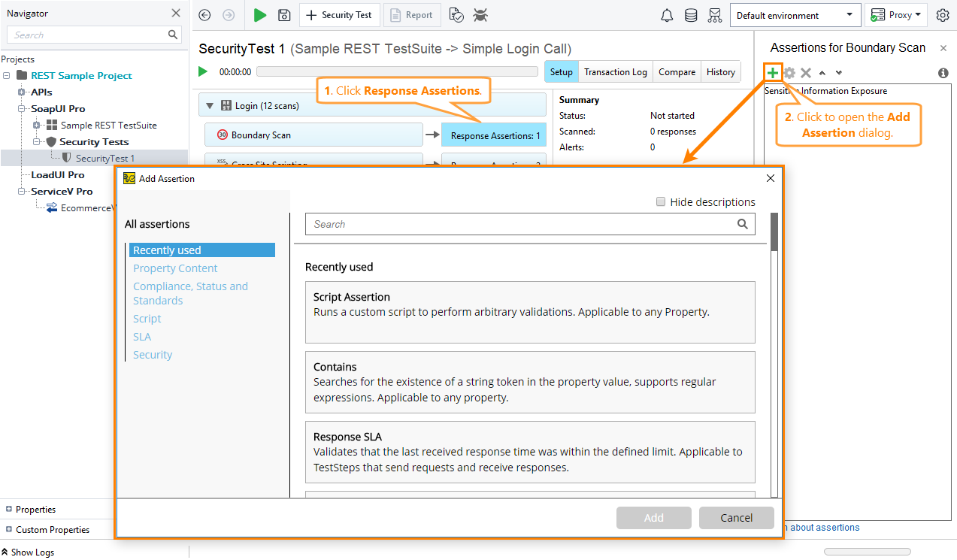Select the Response SLA assertion card
957x560 pixels.
click(530, 452)
